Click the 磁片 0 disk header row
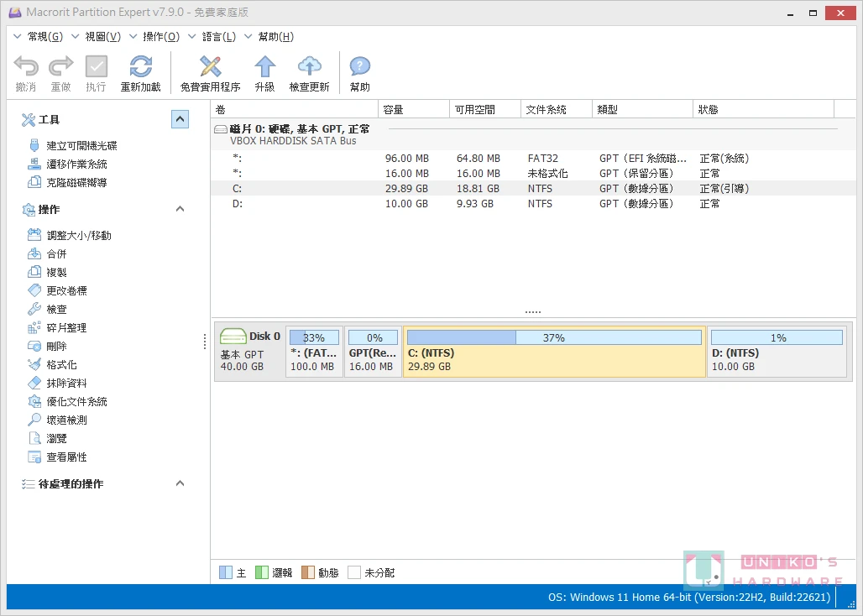The image size is (863, 616). [x=533, y=134]
